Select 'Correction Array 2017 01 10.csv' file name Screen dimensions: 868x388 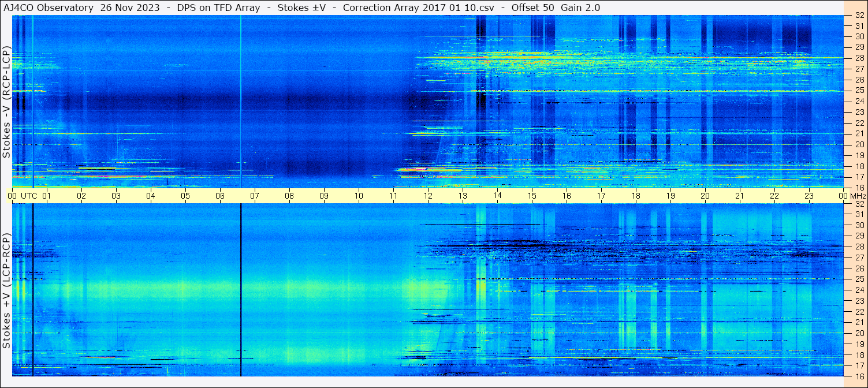point(419,8)
